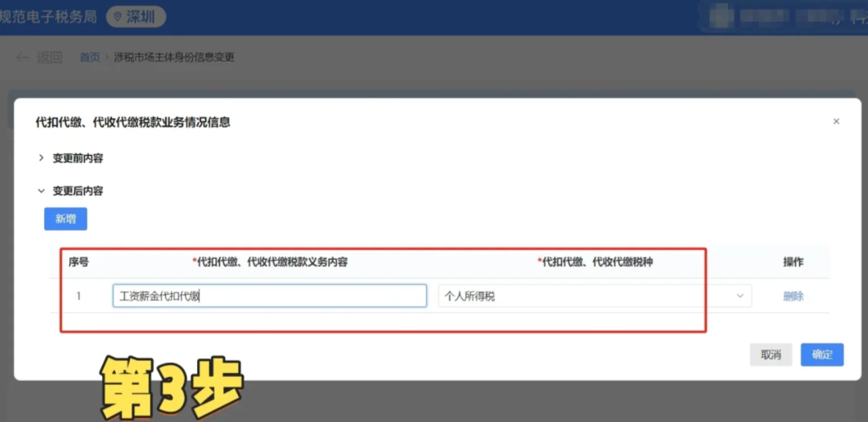Open the 个人所得税 dropdown
The width and height of the screenshot is (868, 422).
click(595, 296)
